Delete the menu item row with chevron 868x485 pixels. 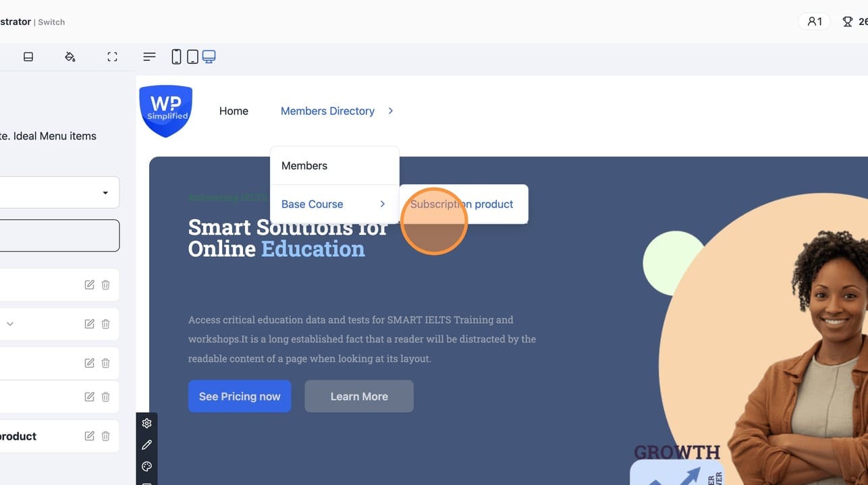tap(105, 324)
